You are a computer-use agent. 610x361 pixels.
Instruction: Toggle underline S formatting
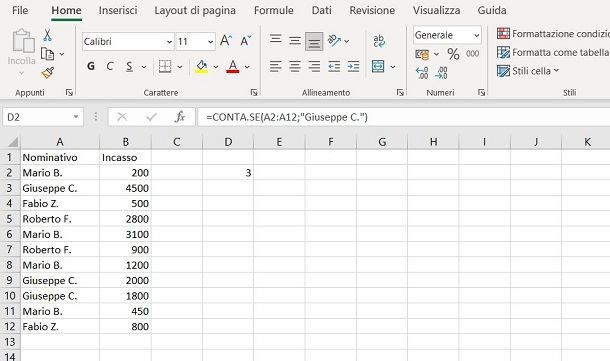pos(129,67)
